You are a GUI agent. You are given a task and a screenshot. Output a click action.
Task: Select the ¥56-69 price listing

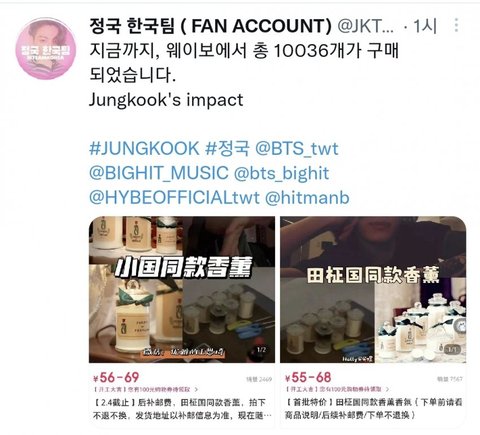(116, 377)
